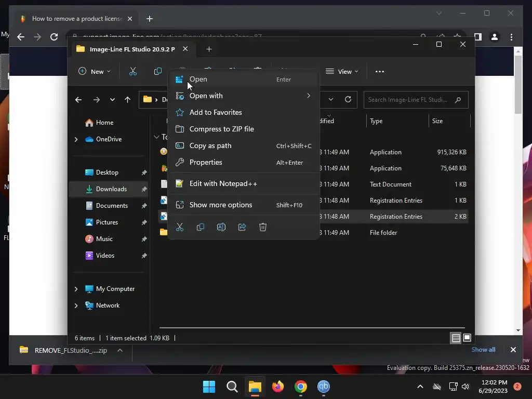Click Rename icon at context menu bottom
Screen dimensions: 532x399
pyautogui.click(x=221, y=227)
